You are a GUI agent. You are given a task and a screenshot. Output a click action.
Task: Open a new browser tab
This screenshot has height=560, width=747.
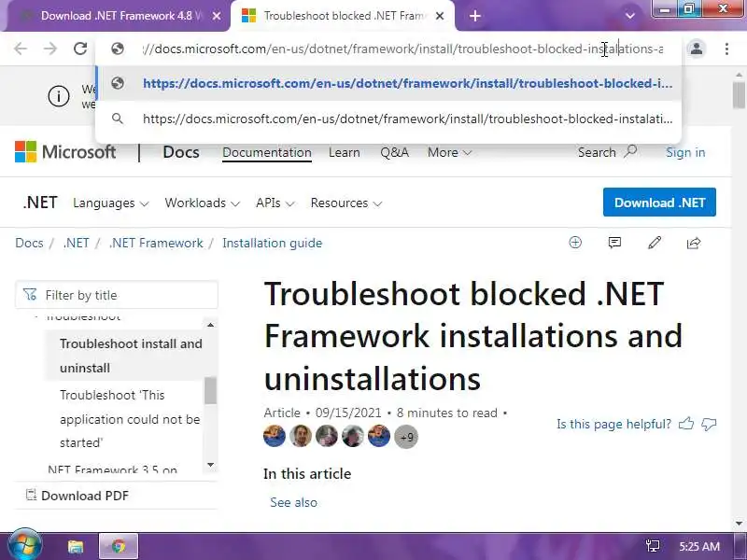tap(475, 16)
